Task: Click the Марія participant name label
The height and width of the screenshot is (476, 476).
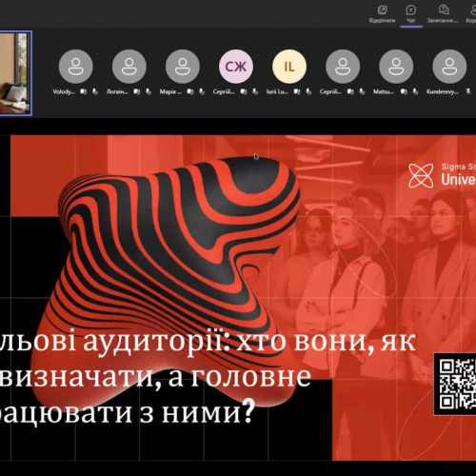Action: tap(170, 91)
